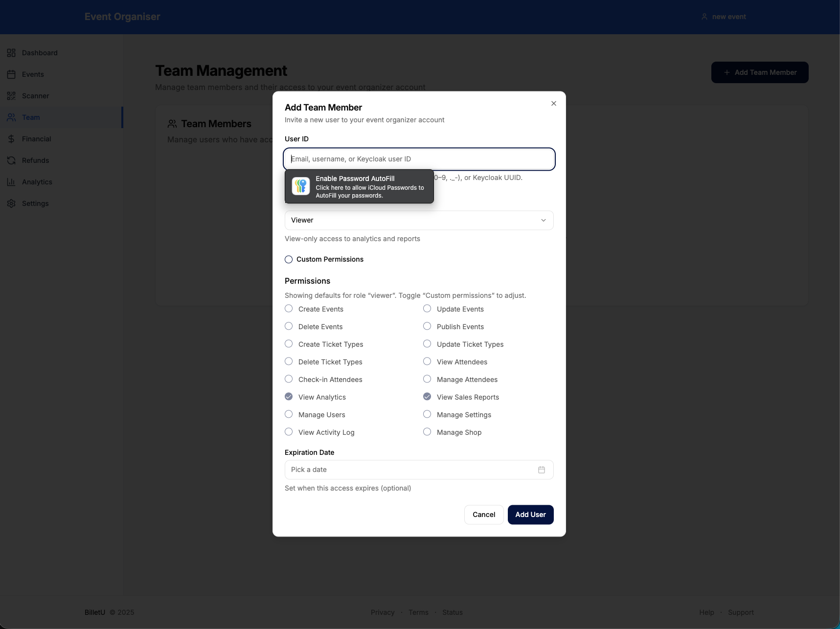Open the Terms footer link

pyautogui.click(x=418, y=612)
